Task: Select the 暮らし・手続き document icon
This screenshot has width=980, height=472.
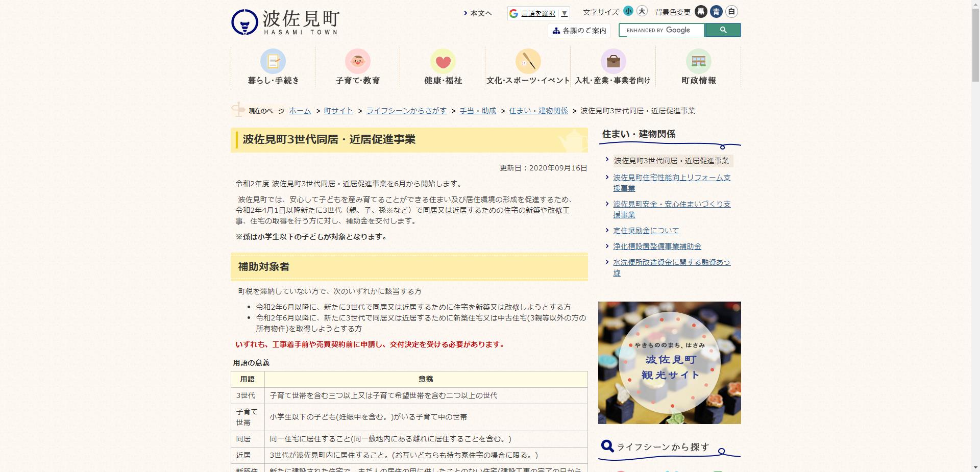Action: tap(274, 62)
